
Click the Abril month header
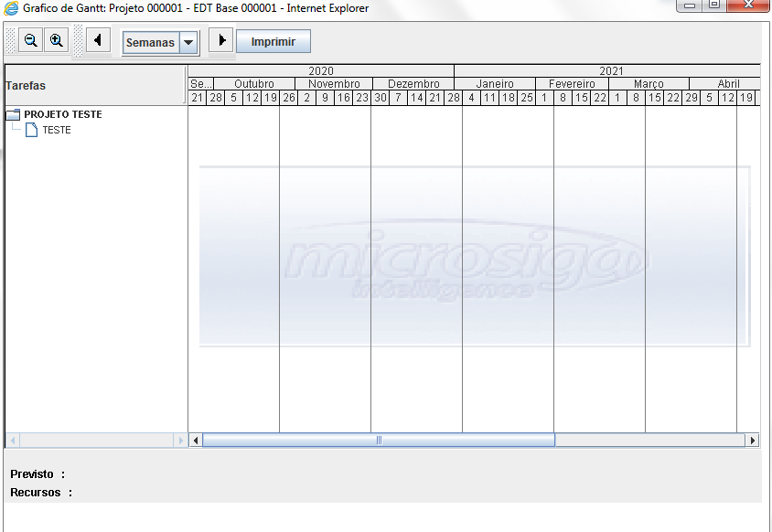[x=724, y=84]
